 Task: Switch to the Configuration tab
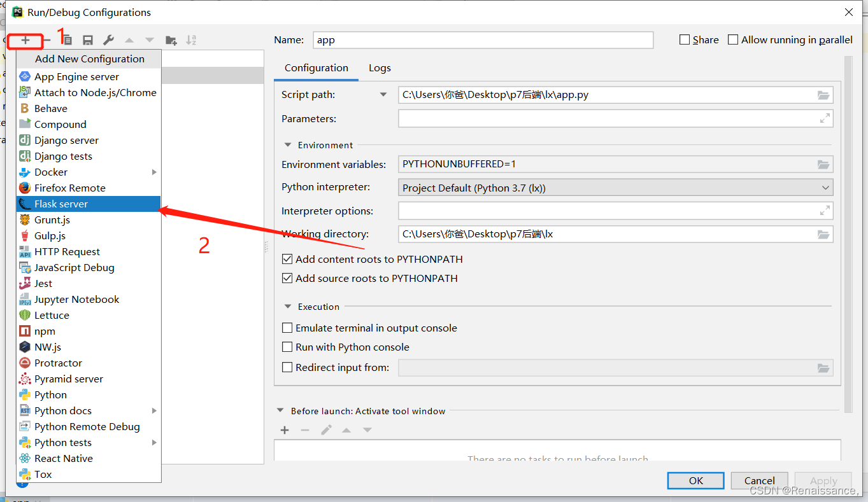click(x=317, y=68)
